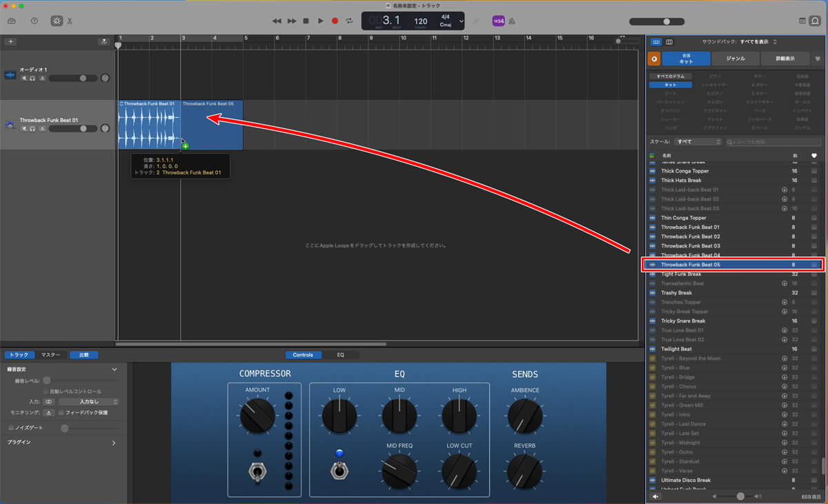Open the 入力なし input dropdown
Viewport: 828px width, 504px height.
click(89, 401)
